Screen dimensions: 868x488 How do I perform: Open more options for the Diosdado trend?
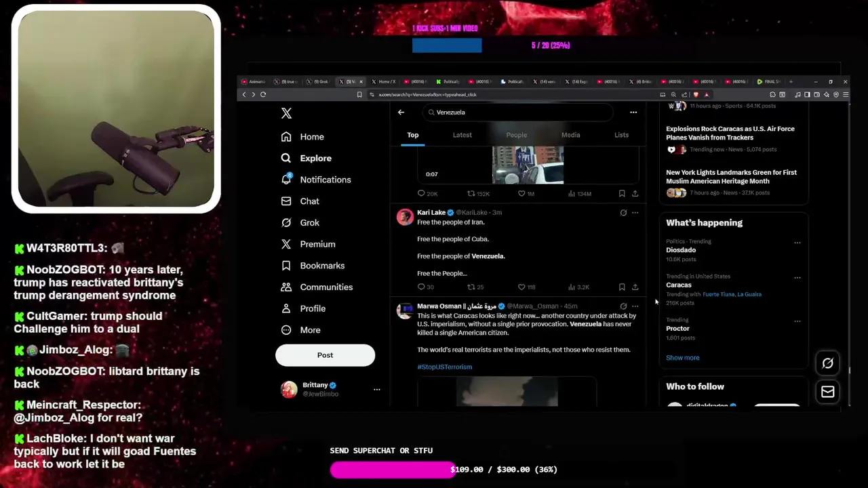coord(797,243)
